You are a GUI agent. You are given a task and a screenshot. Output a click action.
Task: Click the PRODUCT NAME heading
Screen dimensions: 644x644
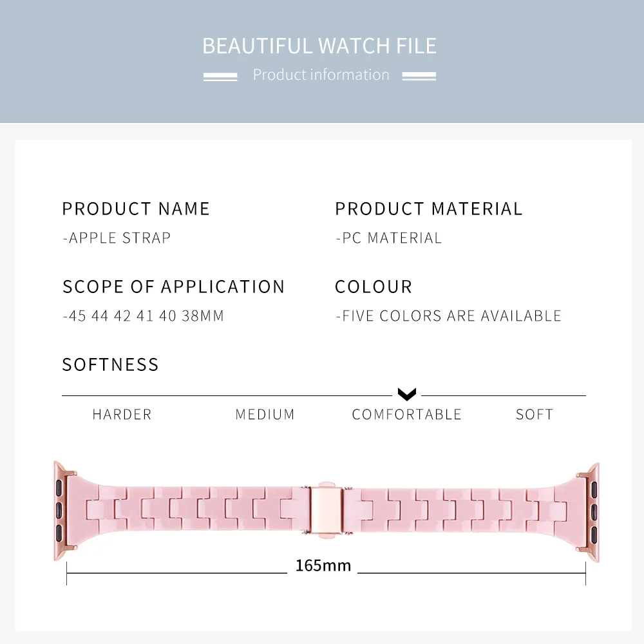coord(136,209)
